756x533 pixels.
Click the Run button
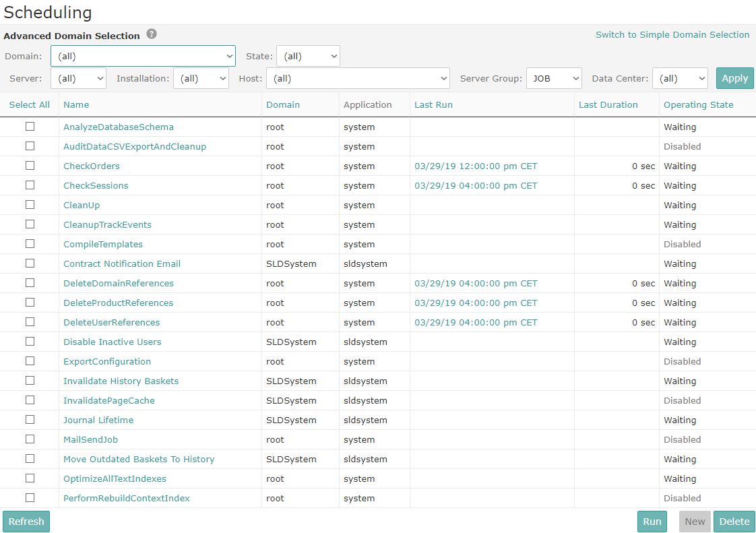tap(652, 521)
